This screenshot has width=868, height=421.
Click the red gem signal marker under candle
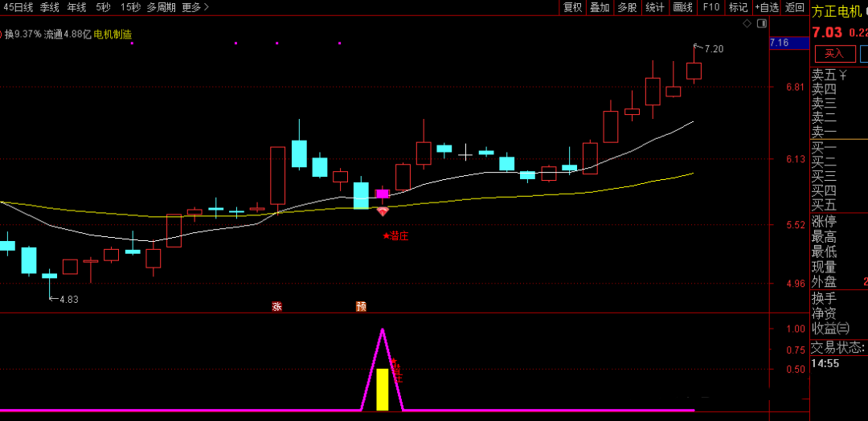[383, 211]
